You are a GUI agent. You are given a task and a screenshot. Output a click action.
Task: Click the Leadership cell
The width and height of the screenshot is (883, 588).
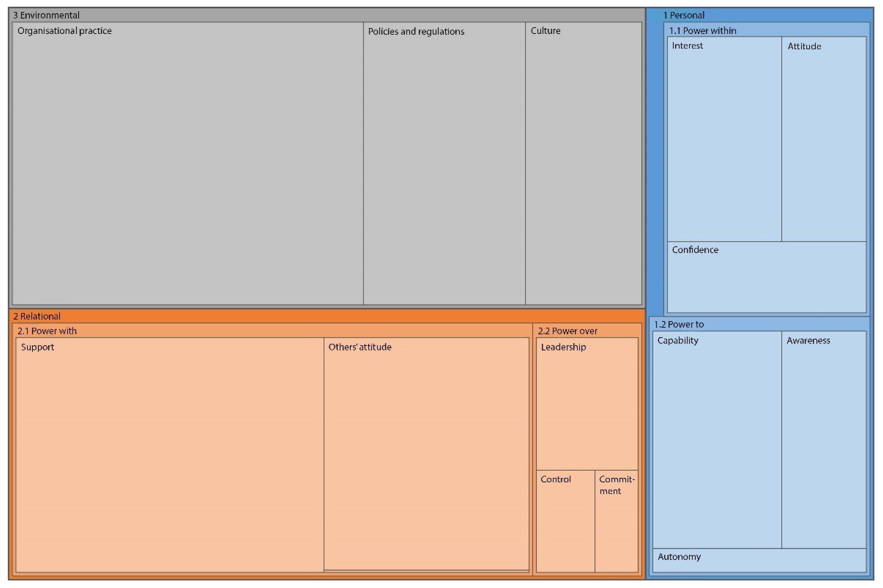[x=587, y=404]
